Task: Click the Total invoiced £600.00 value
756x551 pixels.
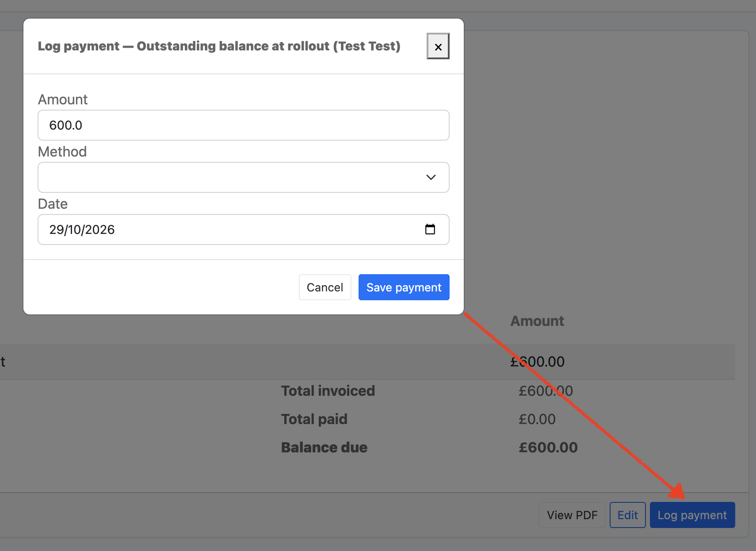Action: (546, 391)
